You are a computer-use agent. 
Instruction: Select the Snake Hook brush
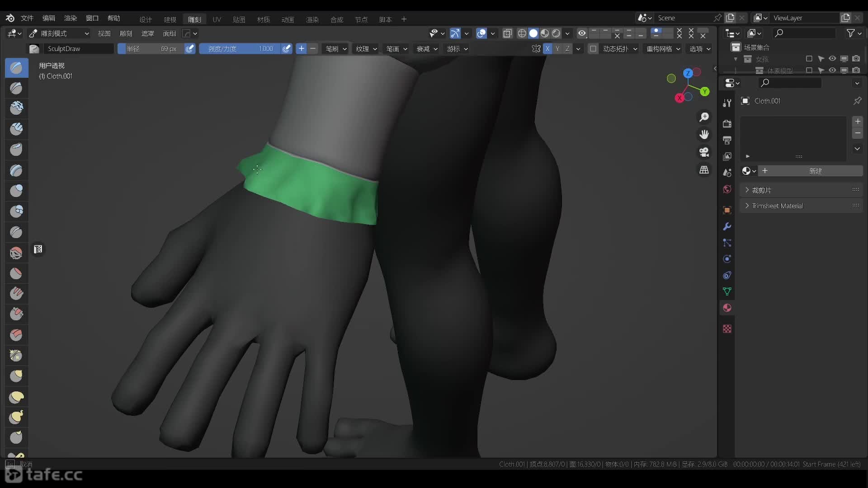pos(16,417)
